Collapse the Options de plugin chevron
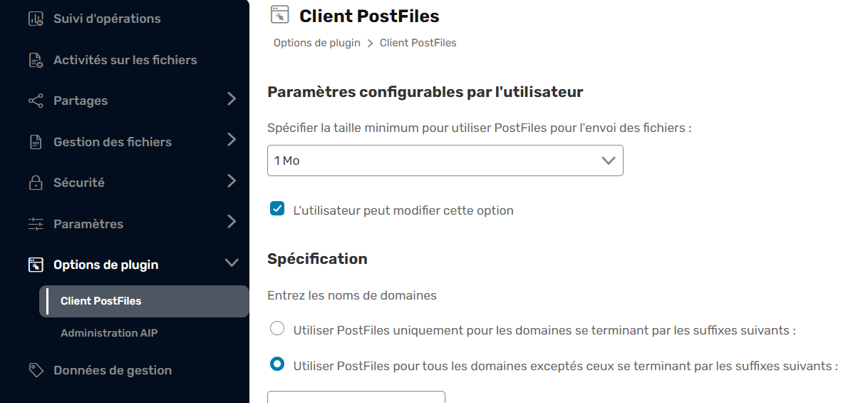 (232, 263)
